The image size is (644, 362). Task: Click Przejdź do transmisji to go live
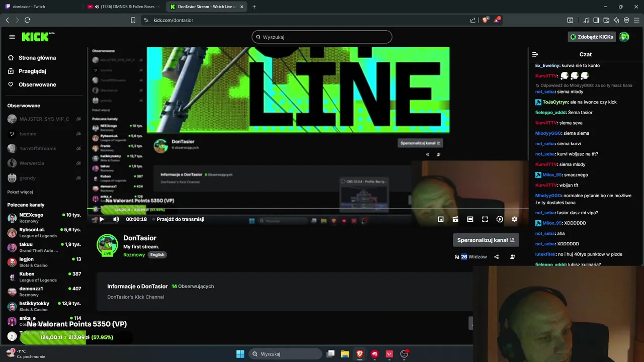coord(180,219)
